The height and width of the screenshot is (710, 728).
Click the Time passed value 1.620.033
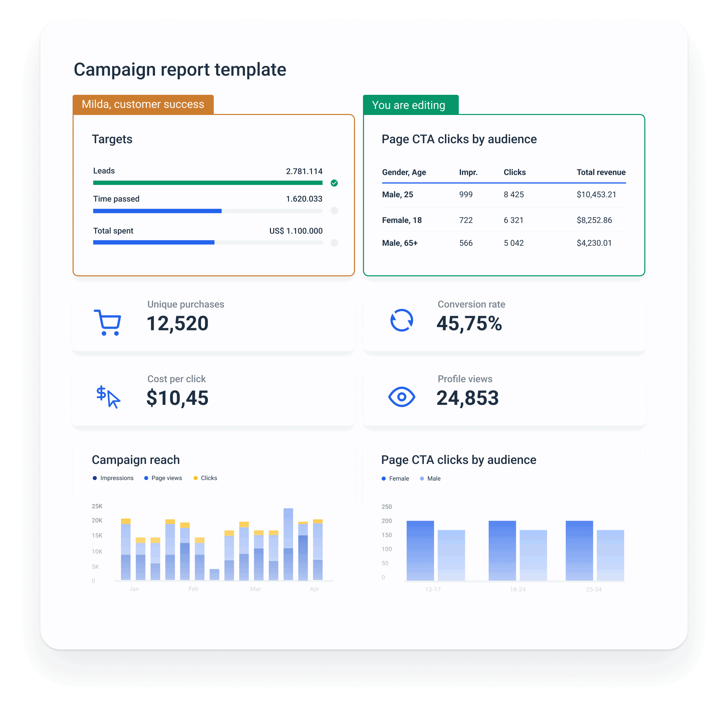[304, 199]
